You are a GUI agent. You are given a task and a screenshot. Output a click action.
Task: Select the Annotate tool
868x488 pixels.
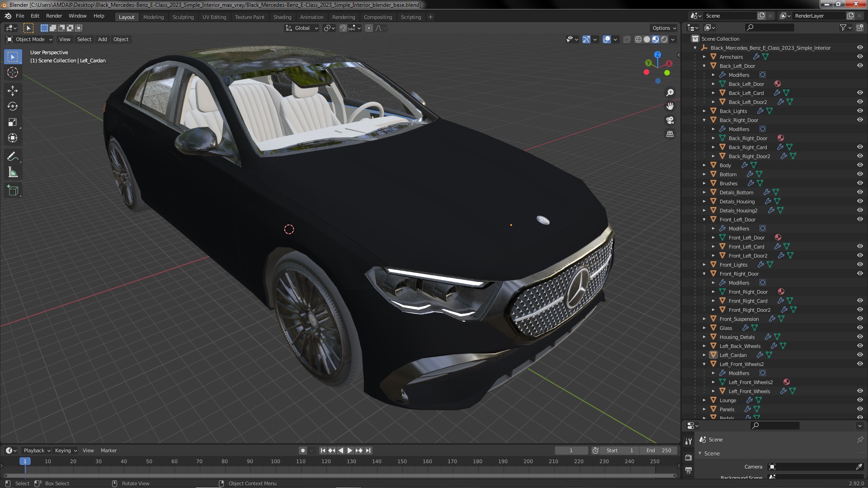tap(13, 157)
